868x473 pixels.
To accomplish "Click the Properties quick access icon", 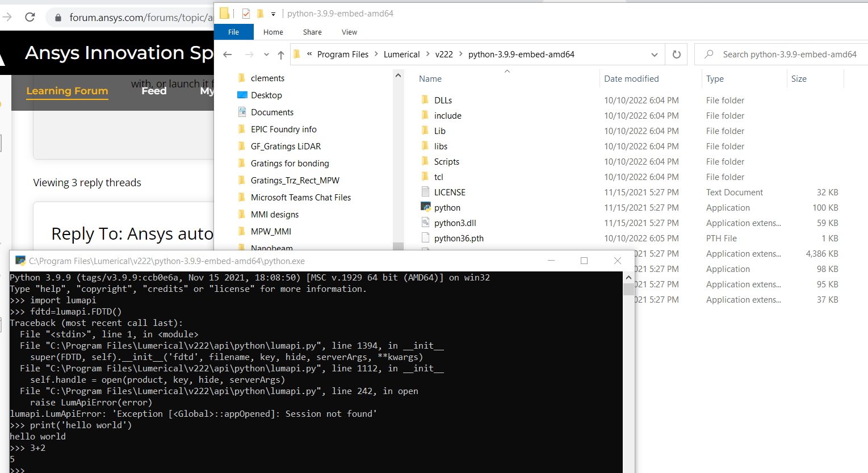I will 246,14.
